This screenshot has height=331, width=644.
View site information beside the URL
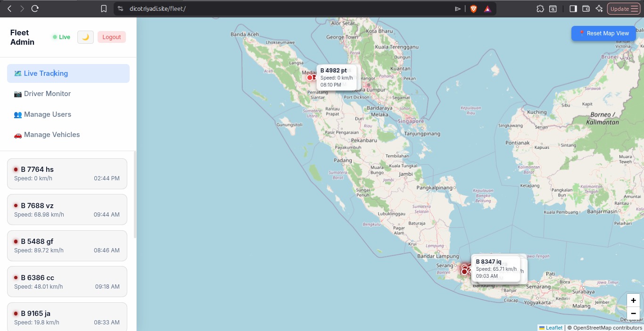pyautogui.click(x=121, y=8)
